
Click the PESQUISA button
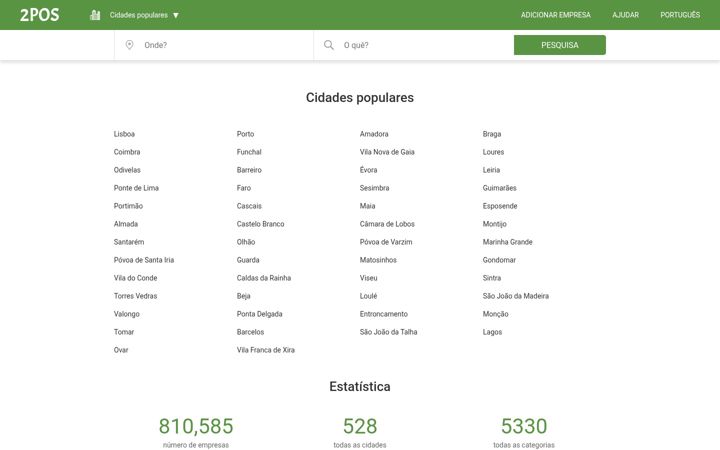pyautogui.click(x=560, y=45)
